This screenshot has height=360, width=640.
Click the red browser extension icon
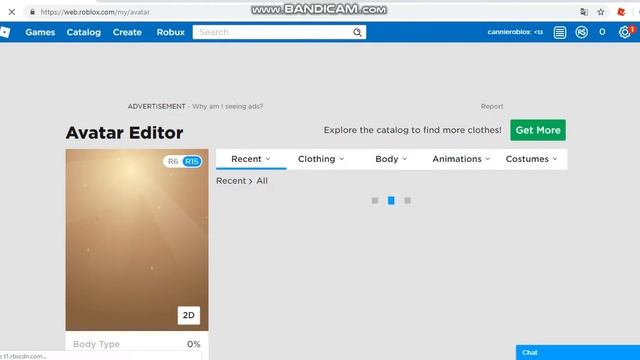coord(621,12)
